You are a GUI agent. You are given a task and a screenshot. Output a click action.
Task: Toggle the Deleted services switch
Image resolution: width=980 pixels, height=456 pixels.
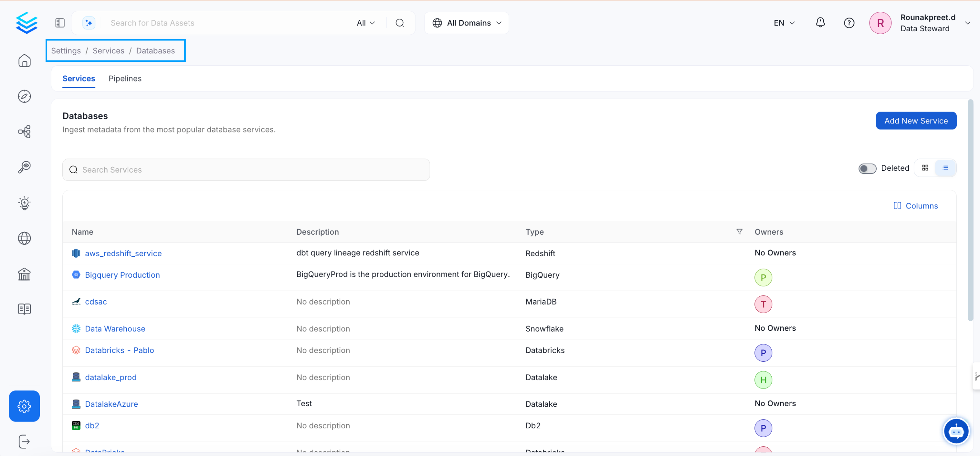point(867,168)
